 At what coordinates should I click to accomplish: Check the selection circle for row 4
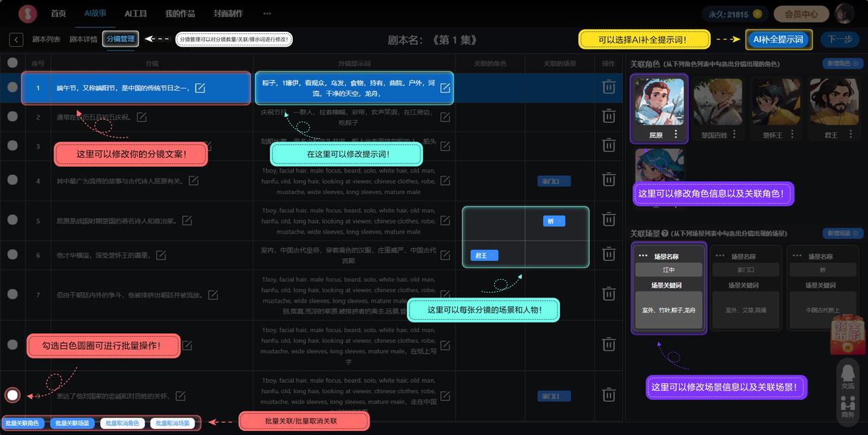pos(12,180)
